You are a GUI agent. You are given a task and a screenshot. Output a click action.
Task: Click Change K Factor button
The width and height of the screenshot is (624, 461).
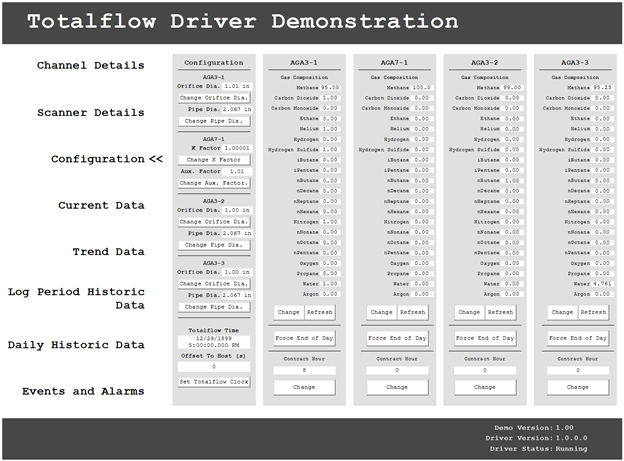214,160
